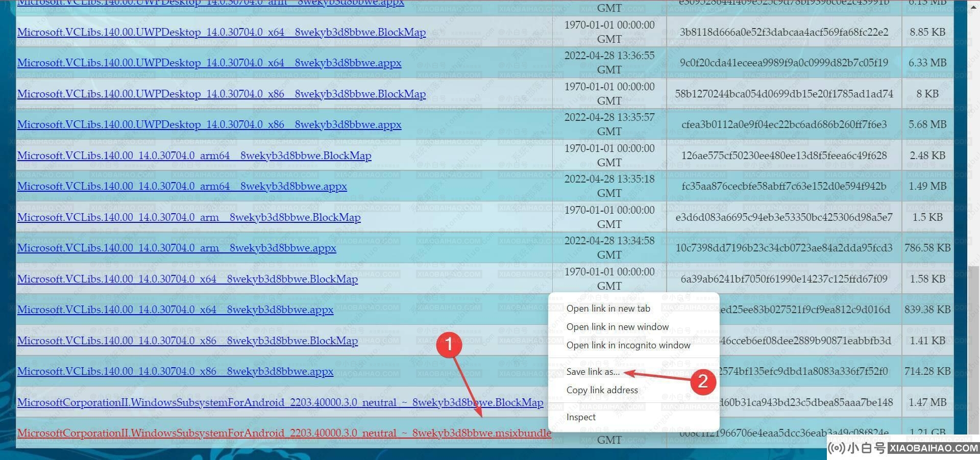The width and height of the screenshot is (980, 460).
Task: Choose Open link in incognito window
Action: (628, 345)
